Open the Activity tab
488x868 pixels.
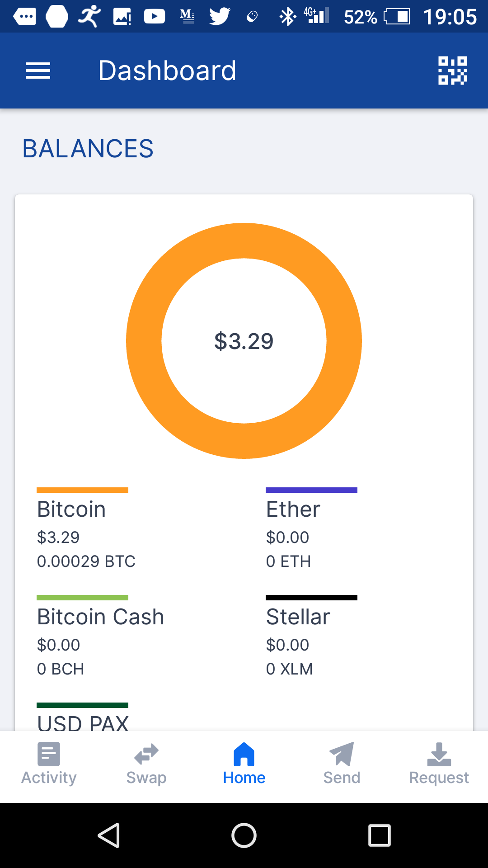tap(49, 764)
